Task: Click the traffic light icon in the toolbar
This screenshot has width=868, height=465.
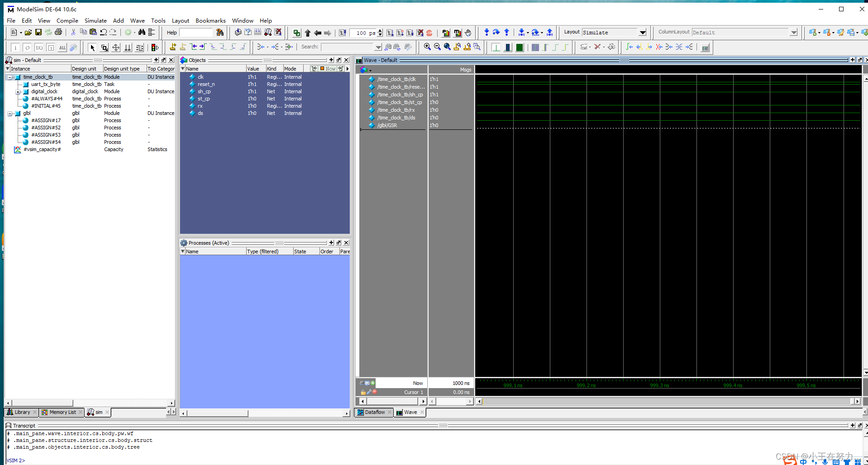Action: tap(155, 47)
